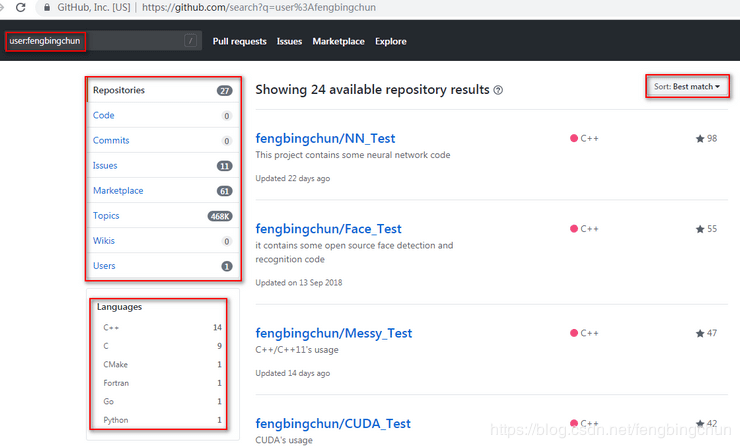Open Issues in the top navigation
Screen dimensions: 740x448
tap(289, 42)
